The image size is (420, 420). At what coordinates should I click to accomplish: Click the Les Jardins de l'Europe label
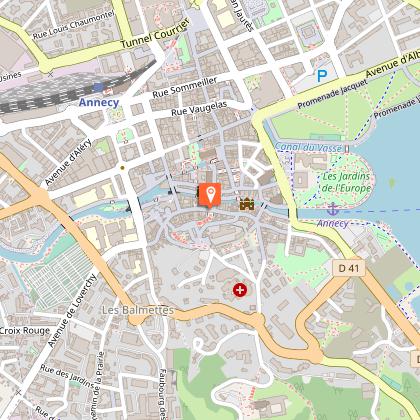pyautogui.click(x=346, y=182)
